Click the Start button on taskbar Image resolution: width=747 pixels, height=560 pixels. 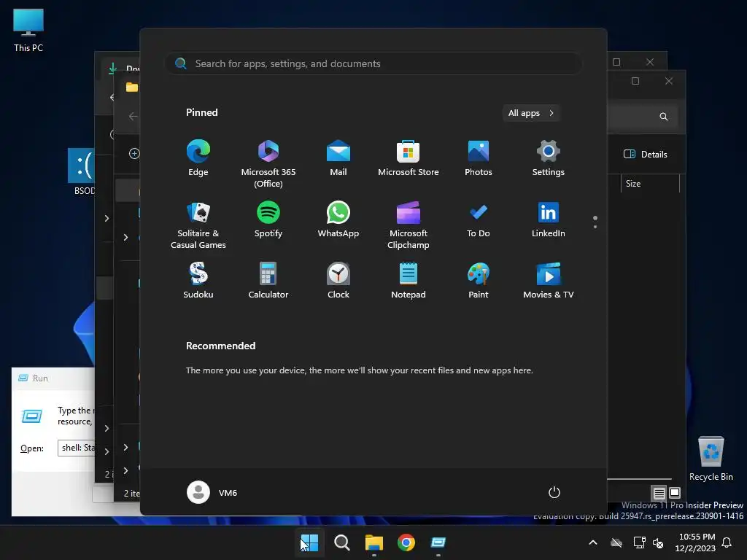tap(309, 542)
